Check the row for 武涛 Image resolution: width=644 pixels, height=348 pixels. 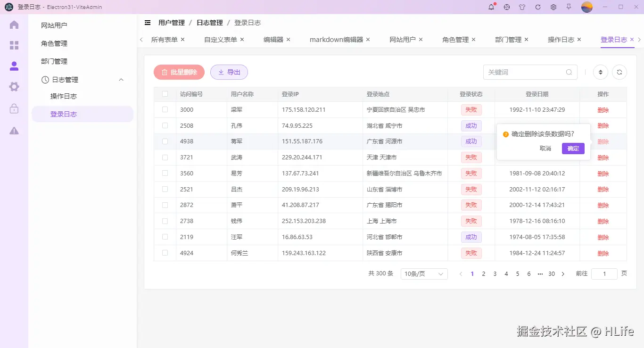(165, 157)
